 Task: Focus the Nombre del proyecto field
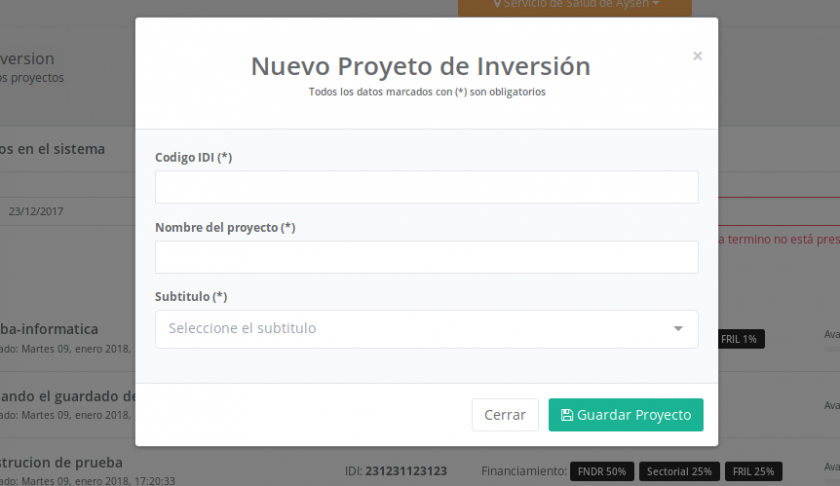pyautogui.click(x=426, y=257)
